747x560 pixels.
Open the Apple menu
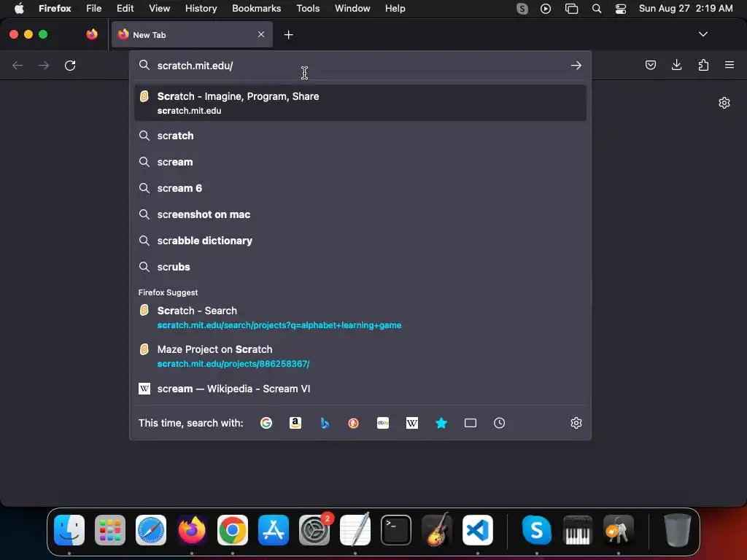tap(19, 9)
